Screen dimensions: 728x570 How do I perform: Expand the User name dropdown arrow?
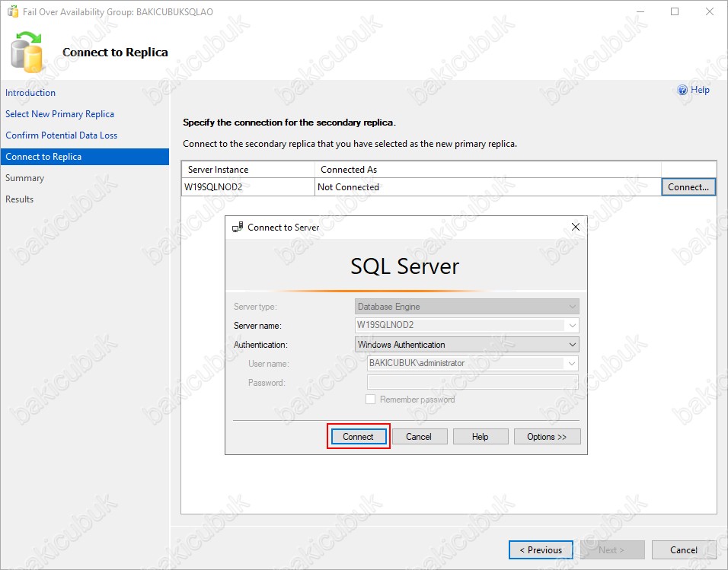(x=572, y=364)
